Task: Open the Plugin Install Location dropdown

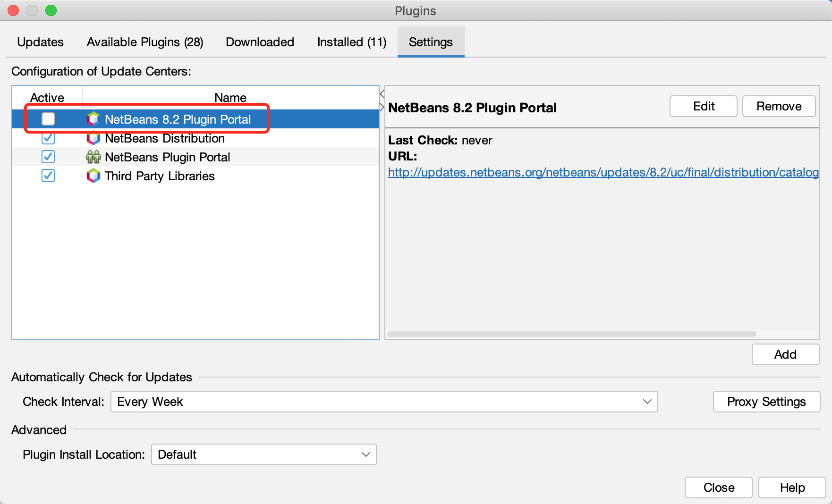Action: pos(263,454)
